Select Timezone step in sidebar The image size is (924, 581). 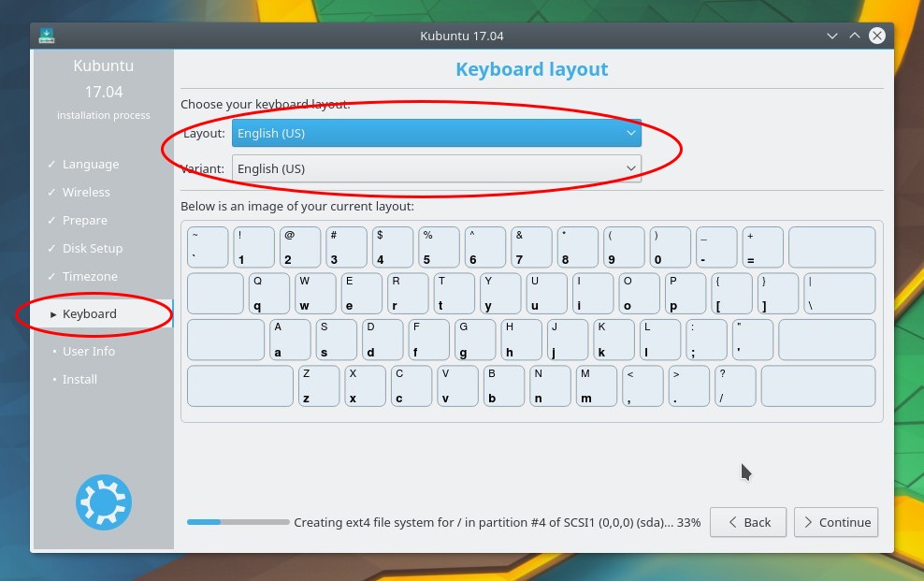[90, 276]
